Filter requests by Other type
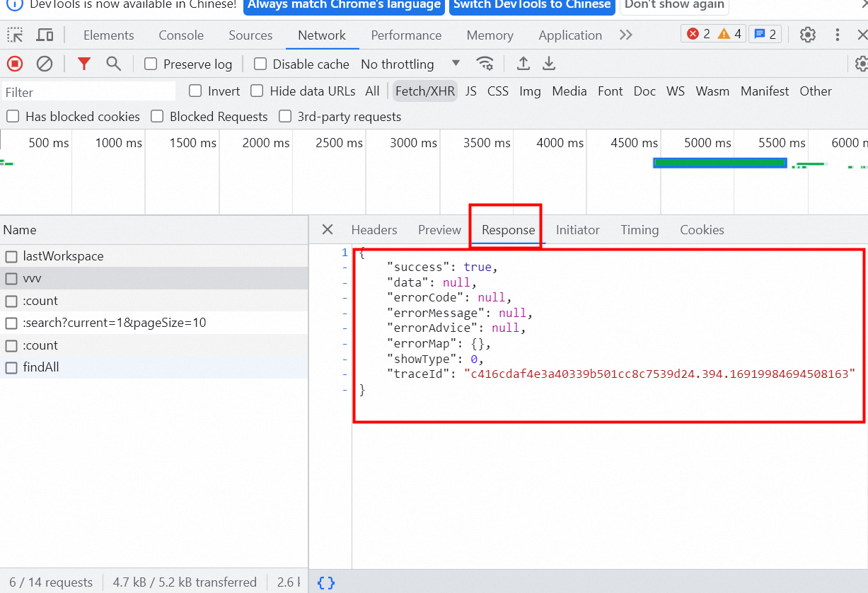Image resolution: width=868 pixels, height=593 pixels. [x=816, y=91]
